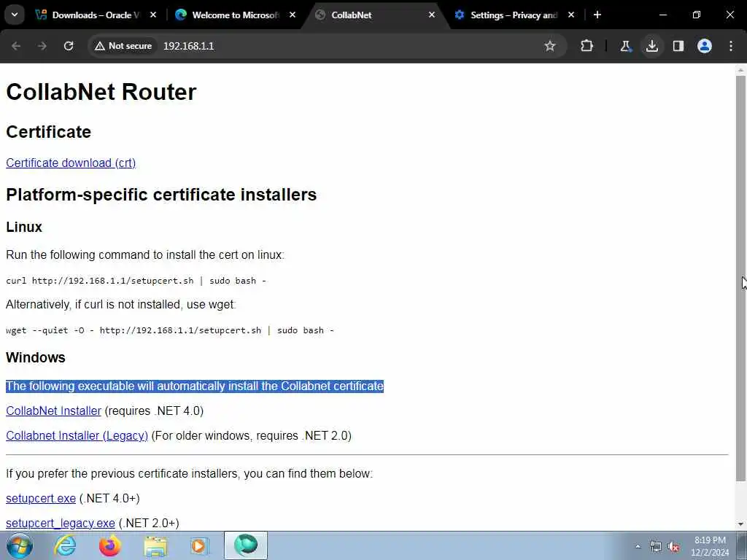Click the curl setupcert.sh command text

(x=136, y=281)
